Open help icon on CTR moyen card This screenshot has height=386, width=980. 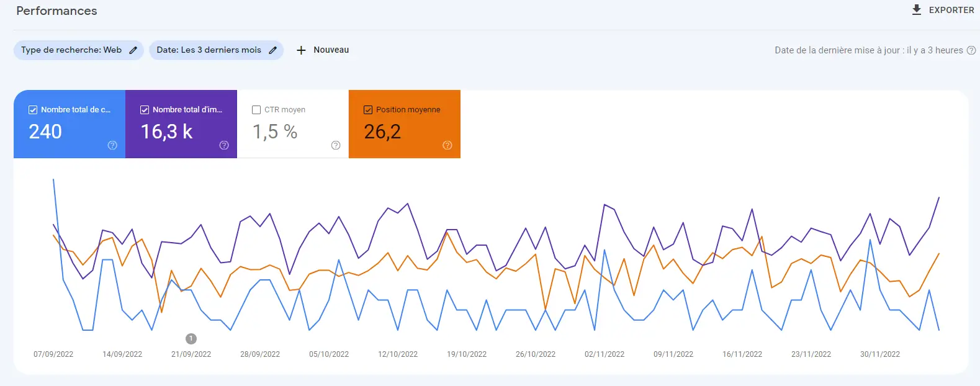tap(336, 145)
